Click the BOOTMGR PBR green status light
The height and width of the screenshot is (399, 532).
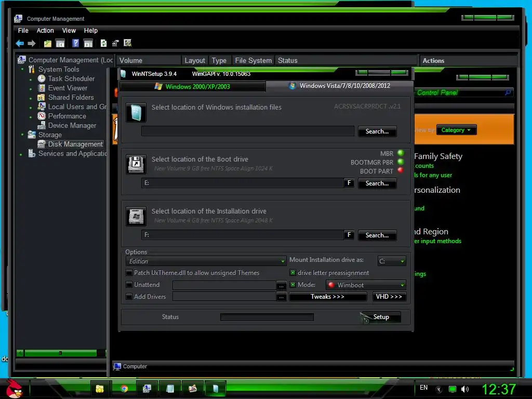pos(401,162)
